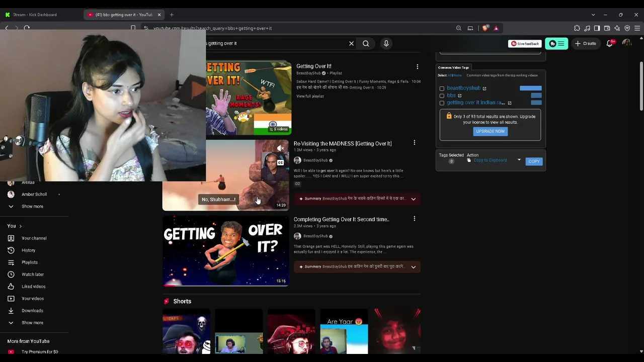The height and width of the screenshot is (362, 644).
Task: Open more options for the Getting Over It! playlist
Action: [417, 67]
